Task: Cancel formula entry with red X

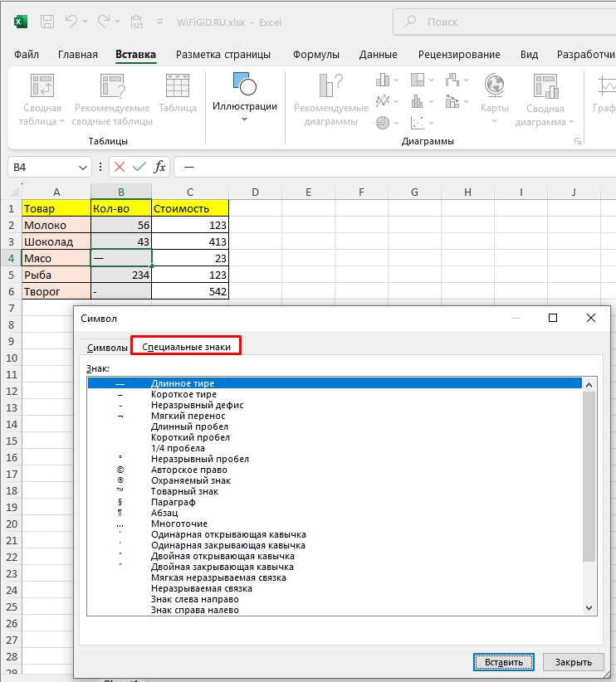Action: coord(120,167)
